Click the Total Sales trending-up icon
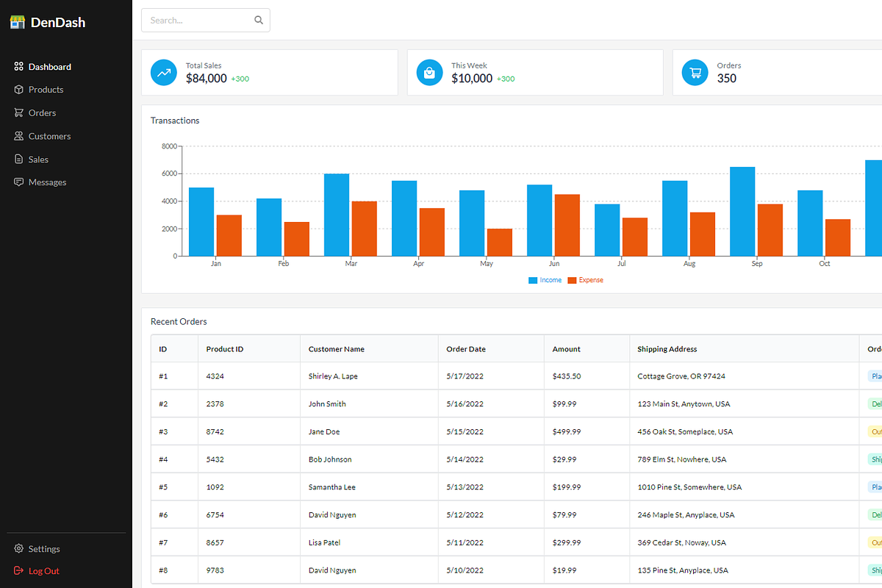The image size is (882, 588). coord(164,72)
